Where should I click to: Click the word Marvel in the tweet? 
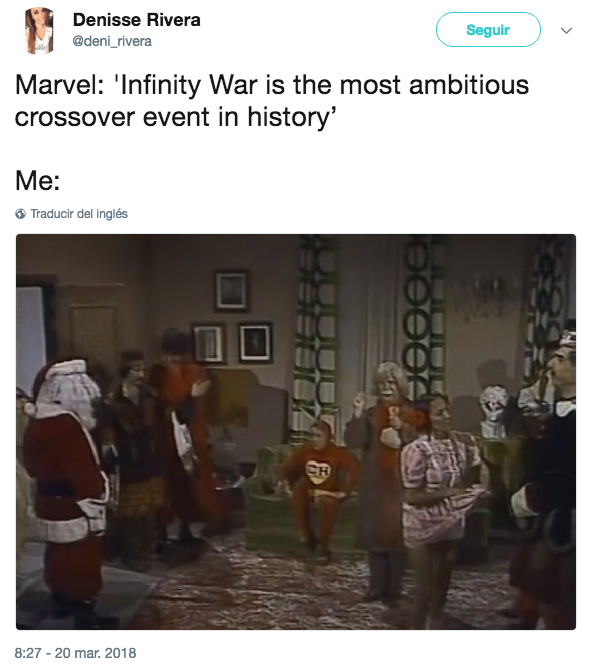(x=59, y=85)
